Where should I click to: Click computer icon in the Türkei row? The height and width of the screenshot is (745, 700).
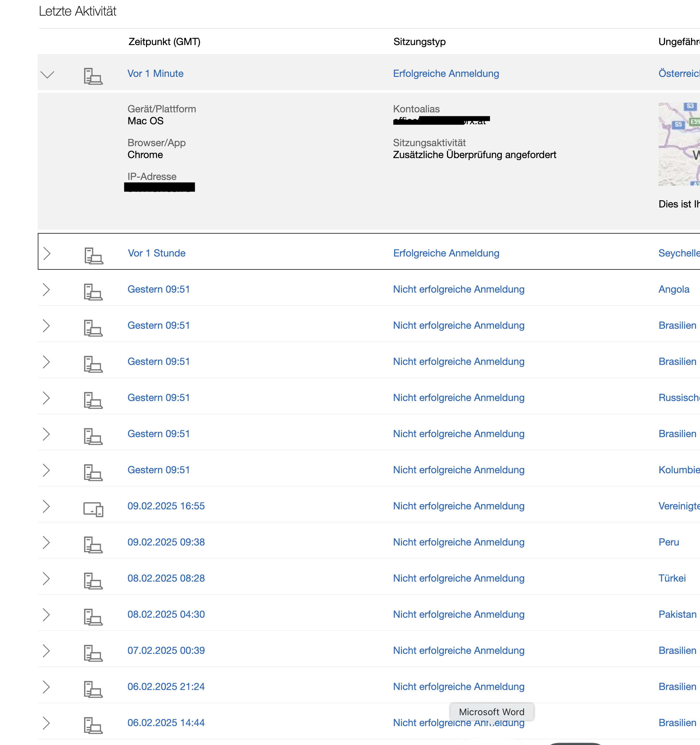click(x=93, y=581)
